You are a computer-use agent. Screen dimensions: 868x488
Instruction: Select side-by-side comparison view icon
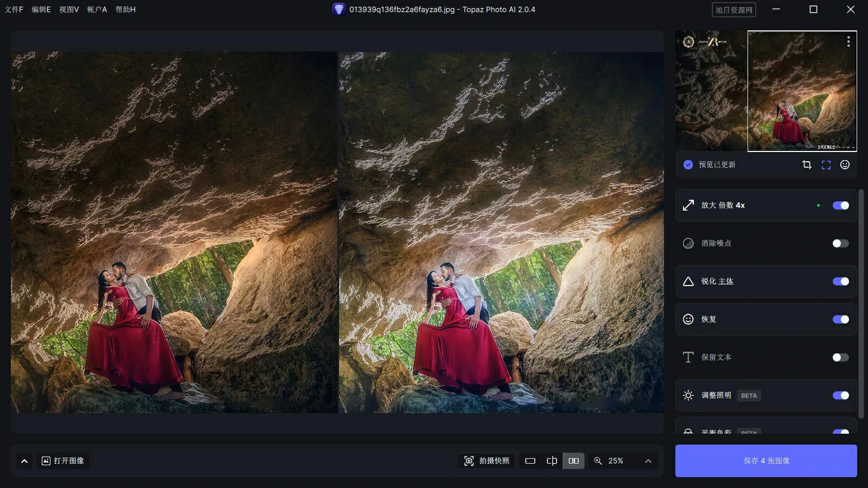click(x=573, y=461)
